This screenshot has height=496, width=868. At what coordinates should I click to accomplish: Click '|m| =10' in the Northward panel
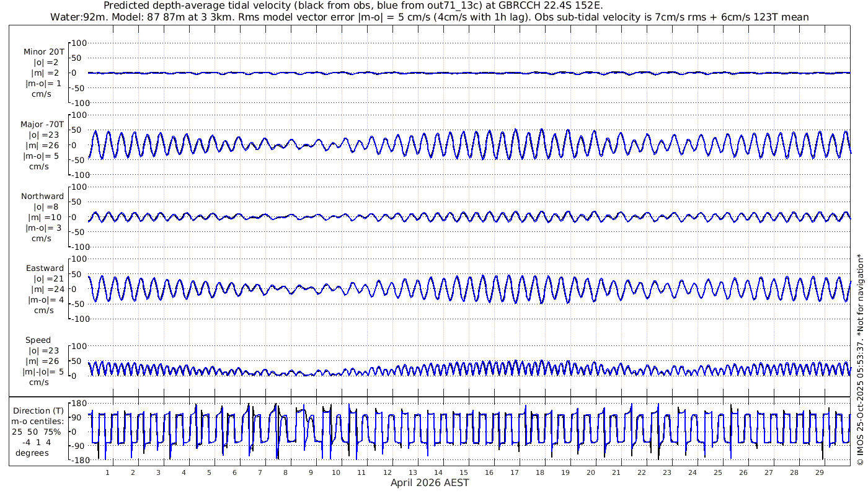coord(46,218)
